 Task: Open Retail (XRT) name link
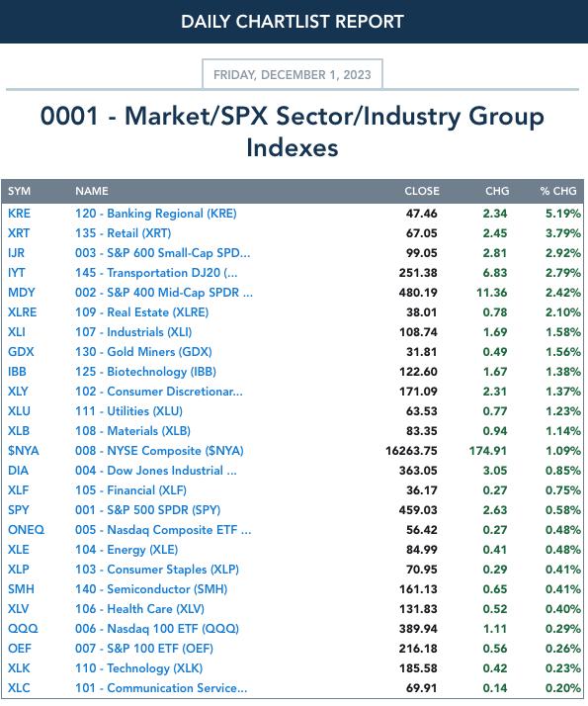(124, 233)
